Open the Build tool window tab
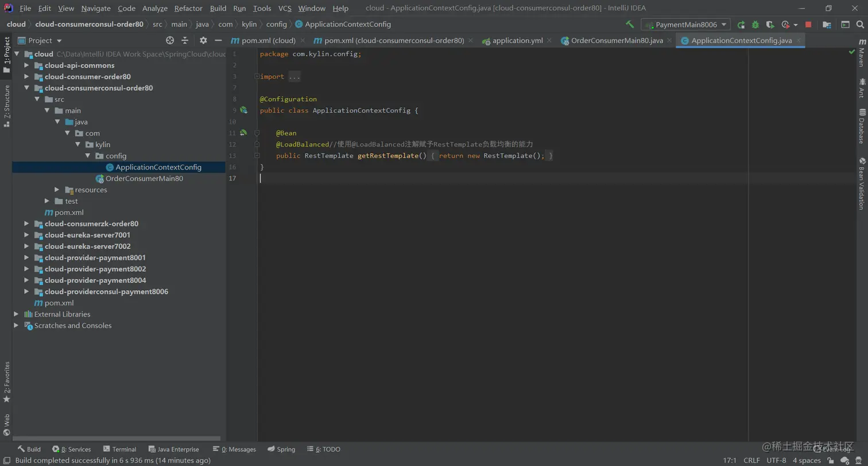Screen dimensions: 868x466 pos(29,449)
